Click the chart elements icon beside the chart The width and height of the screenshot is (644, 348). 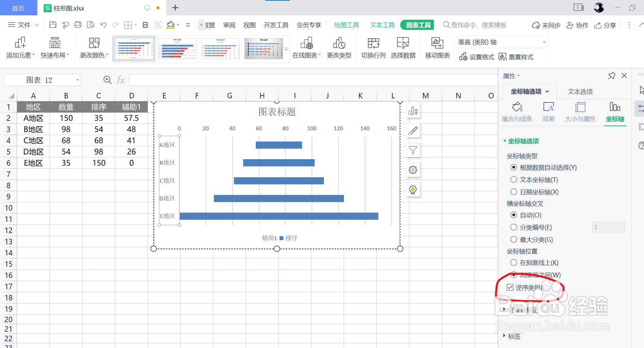pyautogui.click(x=413, y=111)
